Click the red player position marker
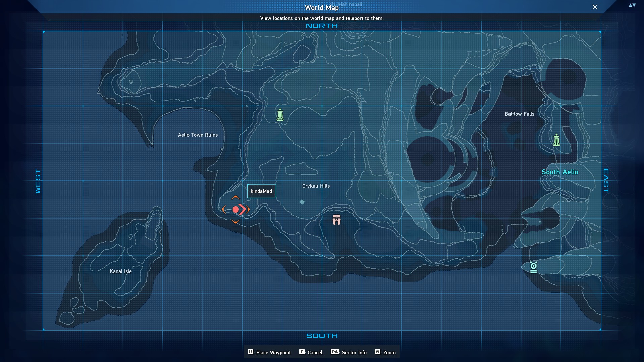Viewport: 644px width, 362px height. pyautogui.click(x=236, y=209)
